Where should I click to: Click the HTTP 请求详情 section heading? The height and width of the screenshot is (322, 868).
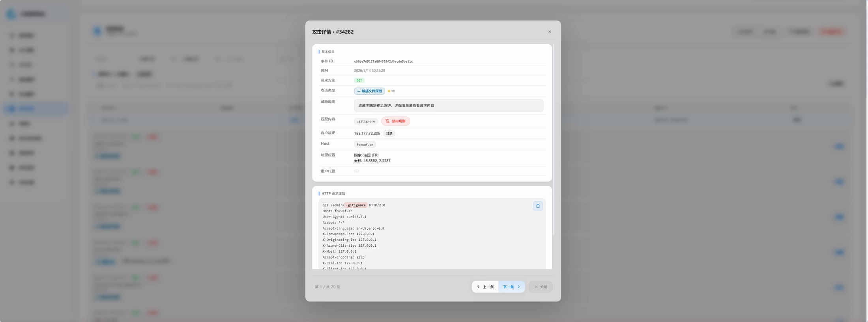pyautogui.click(x=333, y=194)
